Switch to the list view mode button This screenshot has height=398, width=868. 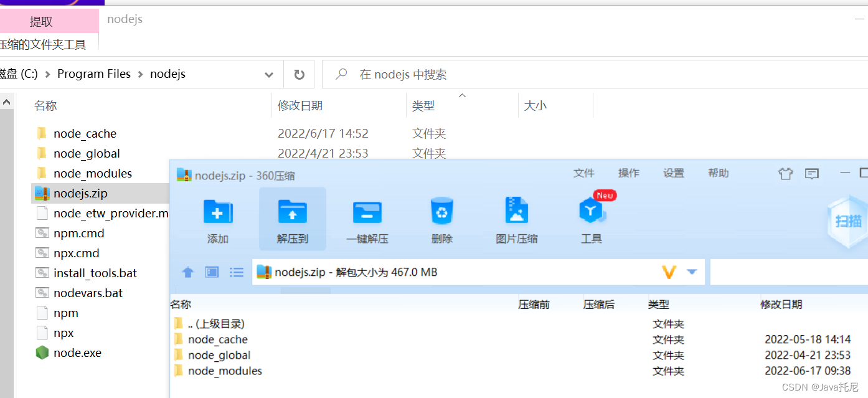[x=237, y=272]
